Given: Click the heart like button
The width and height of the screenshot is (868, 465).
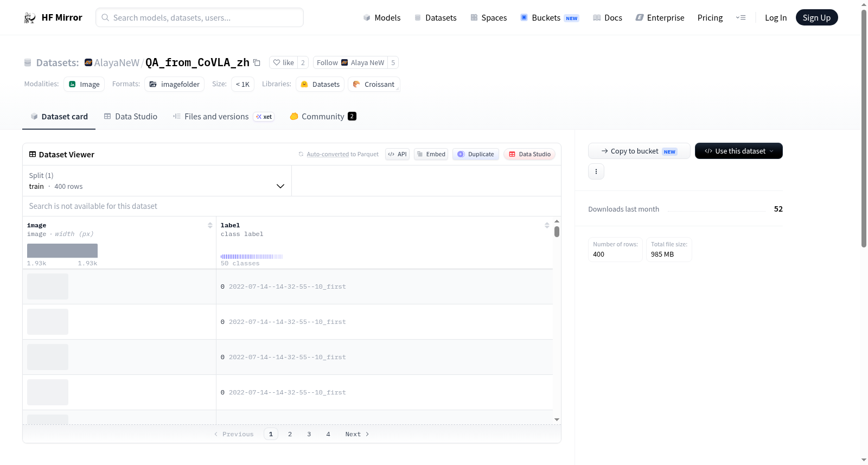Looking at the screenshot, I should 283,63.
